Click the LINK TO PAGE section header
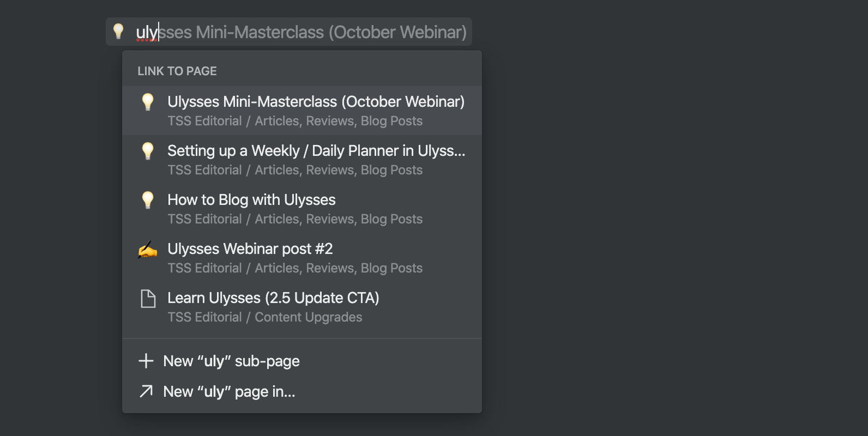Screen dimensions: 868x436 tap(177, 71)
